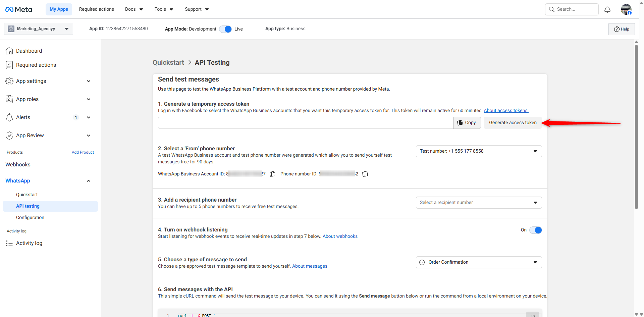Click the temporary access token field

point(306,123)
